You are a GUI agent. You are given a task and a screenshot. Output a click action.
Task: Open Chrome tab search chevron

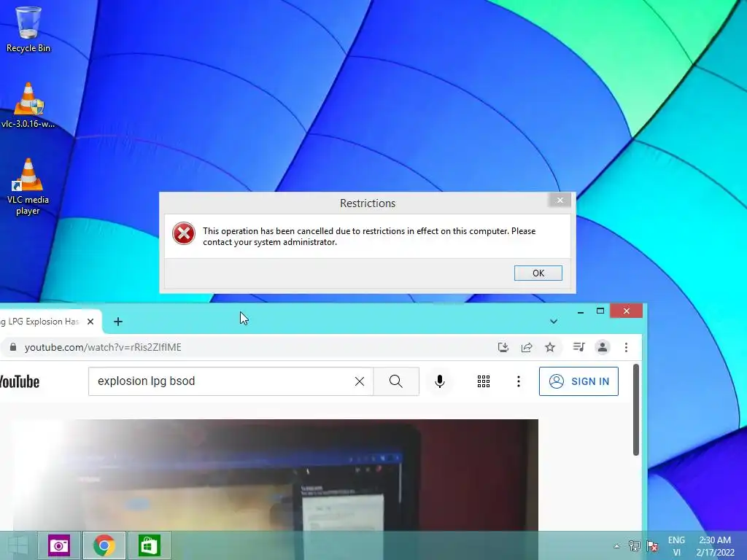(x=554, y=322)
